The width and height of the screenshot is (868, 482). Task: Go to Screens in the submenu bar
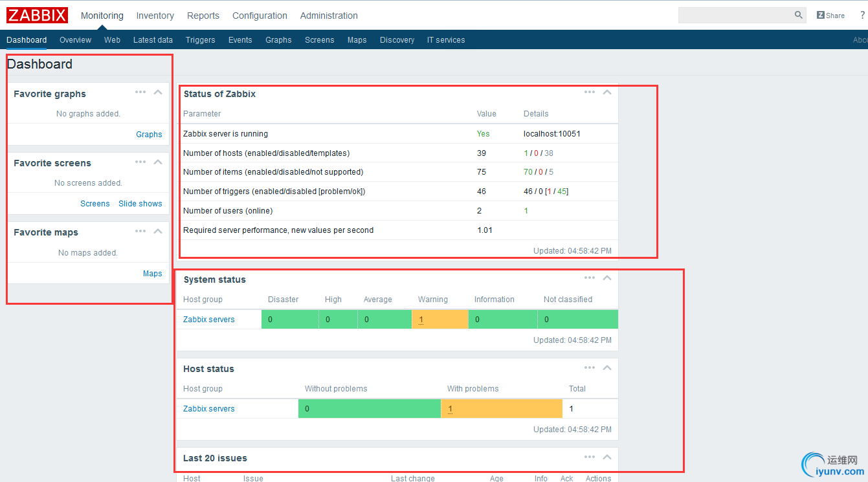click(320, 40)
